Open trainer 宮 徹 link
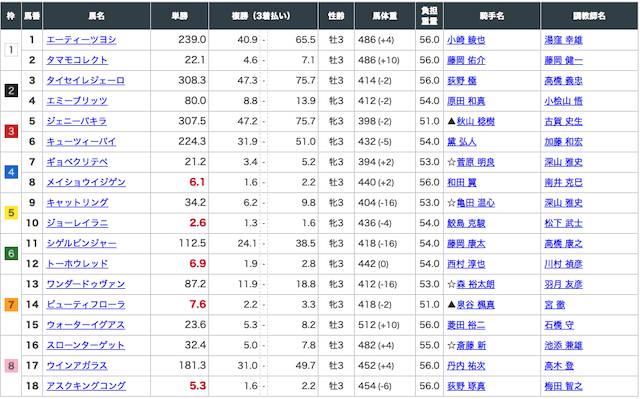640x399 pixels. tap(554, 305)
